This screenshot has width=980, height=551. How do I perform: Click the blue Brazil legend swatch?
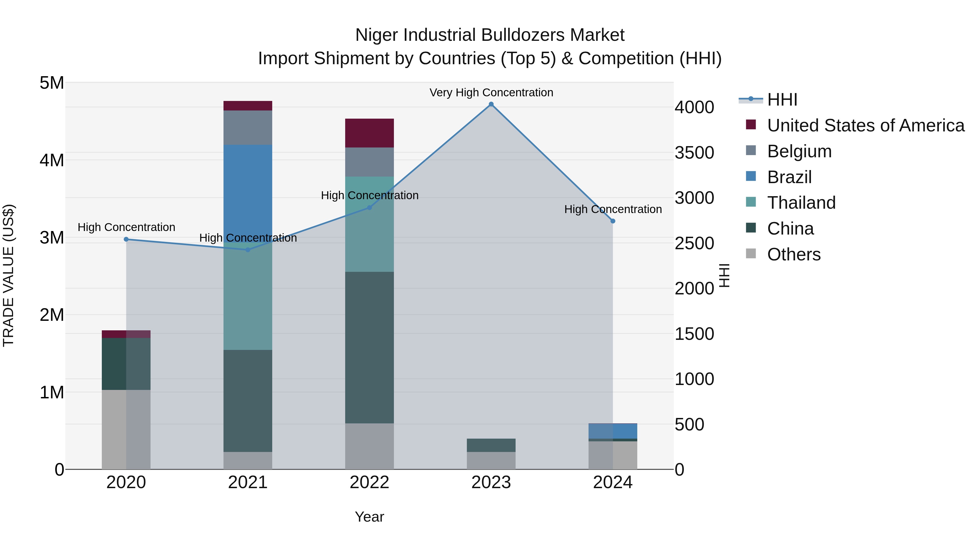(751, 176)
